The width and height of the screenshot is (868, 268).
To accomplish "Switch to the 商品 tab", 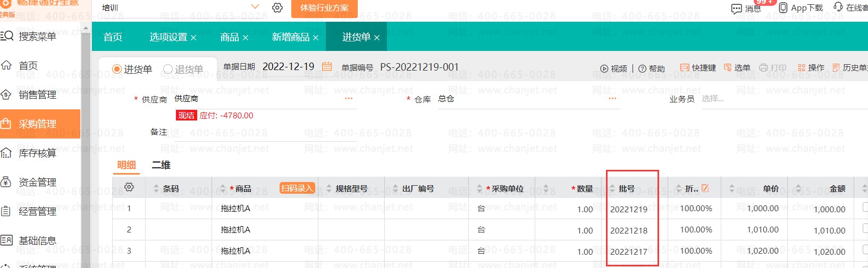I will (230, 37).
